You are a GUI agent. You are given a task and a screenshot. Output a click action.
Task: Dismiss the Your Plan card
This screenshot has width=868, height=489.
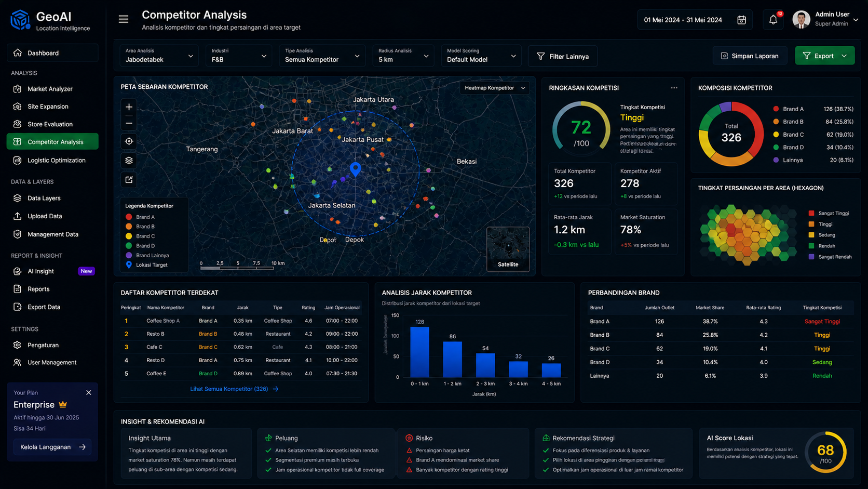(89, 393)
